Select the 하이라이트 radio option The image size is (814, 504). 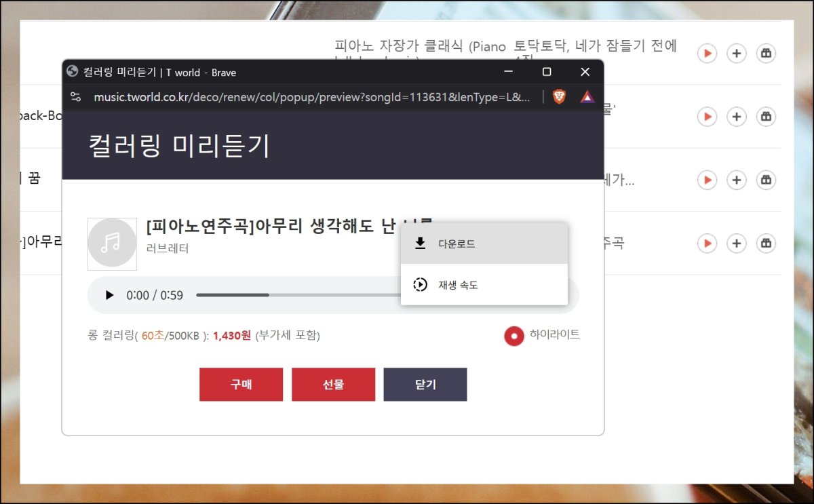coord(514,336)
